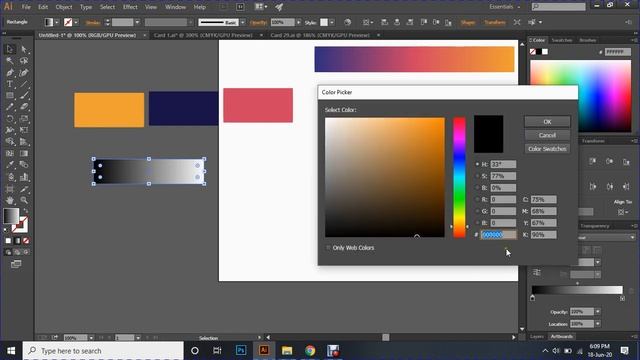This screenshot has height=360, width=640.
Task: Open the Style swatch dropdown in control bar
Action: (332, 22)
